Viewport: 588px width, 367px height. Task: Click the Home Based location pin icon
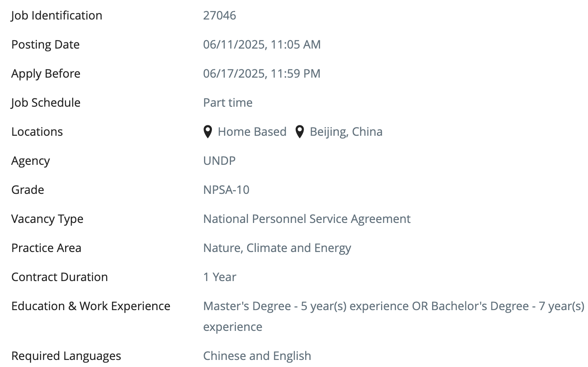click(x=208, y=132)
